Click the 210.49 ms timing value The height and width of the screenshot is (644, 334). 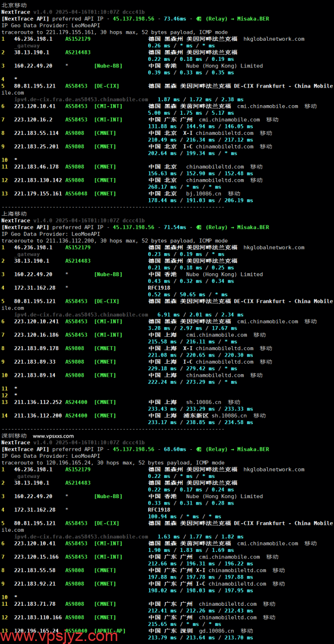pyautogui.click(x=161, y=140)
